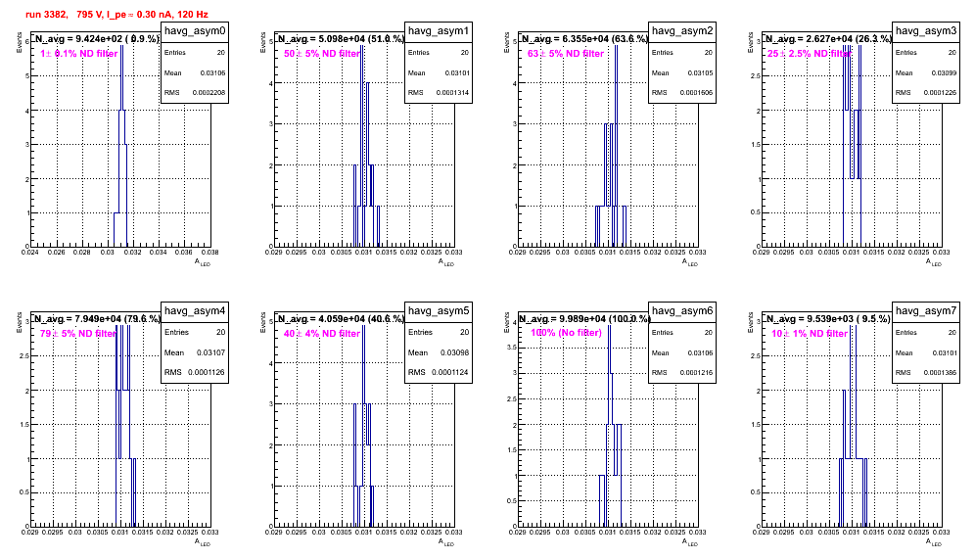Click RMS value 0.0001314 in havg_asym1 box

[x=452, y=93]
